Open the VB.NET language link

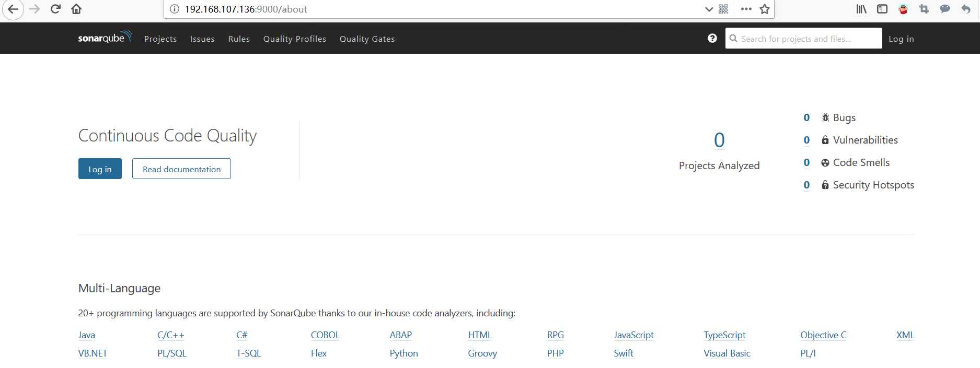point(93,353)
